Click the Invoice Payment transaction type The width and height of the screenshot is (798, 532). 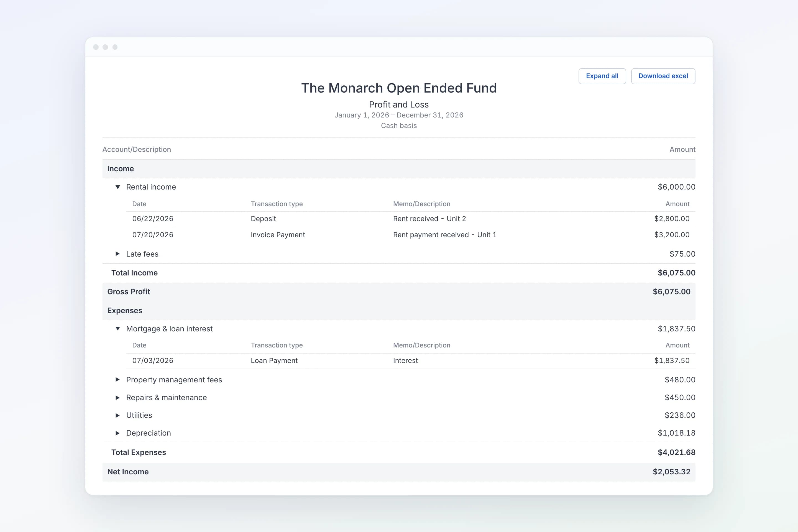(278, 235)
